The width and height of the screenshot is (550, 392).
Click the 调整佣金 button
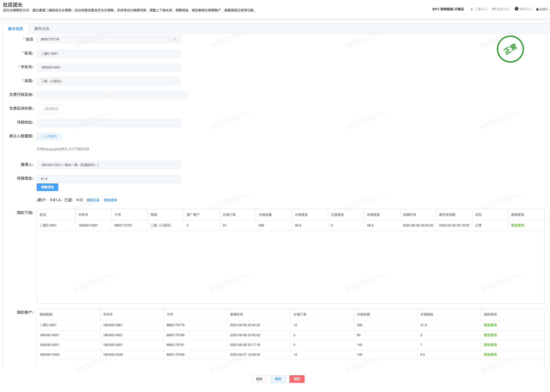point(47,187)
